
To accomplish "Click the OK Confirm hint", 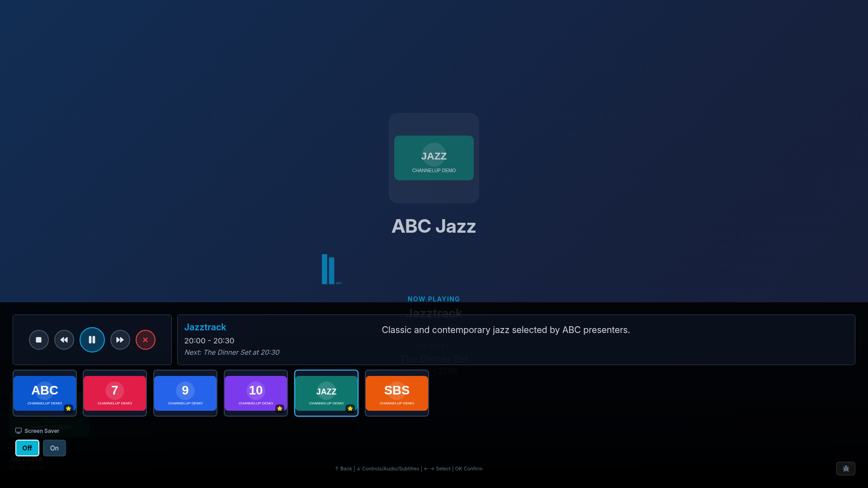I will 469,469.
